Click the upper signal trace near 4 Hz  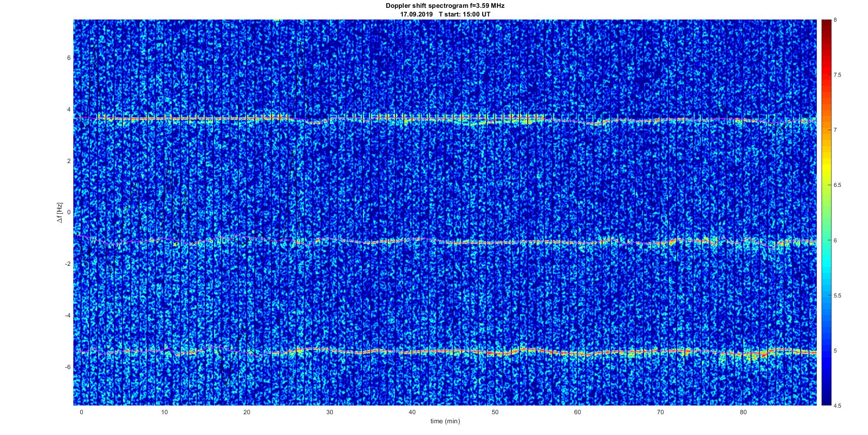coord(445,118)
